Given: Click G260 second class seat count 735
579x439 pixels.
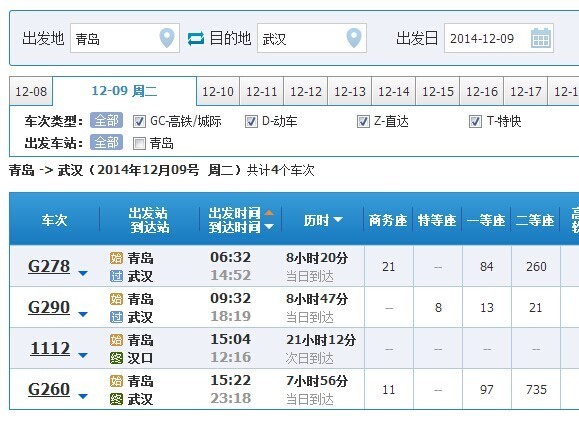Looking at the screenshot, I should coord(536,390).
